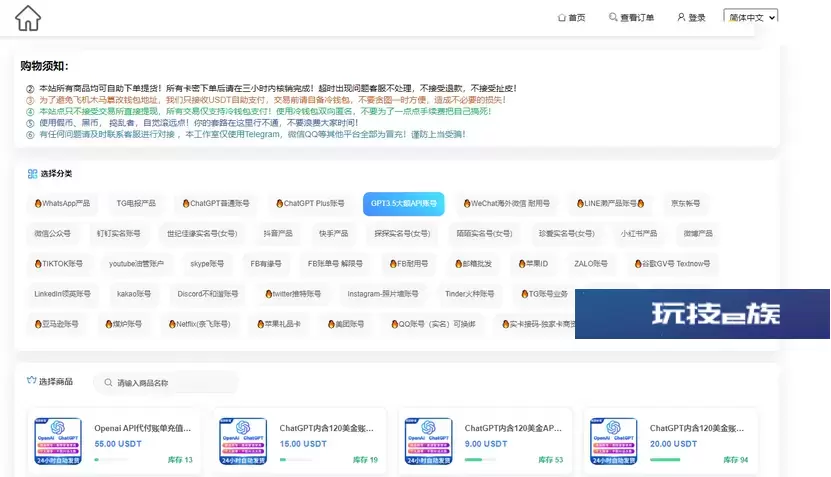Select the LINE满产品账号 category

pyautogui.click(x=611, y=204)
